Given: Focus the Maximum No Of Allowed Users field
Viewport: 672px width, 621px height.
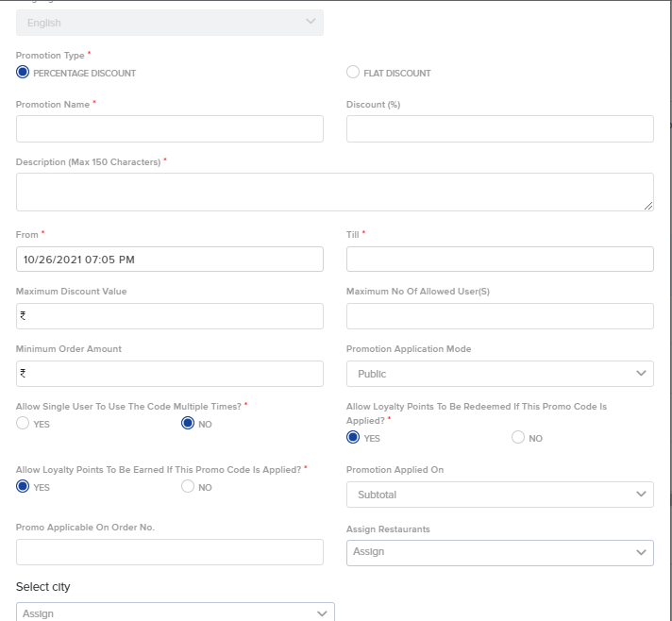Looking at the screenshot, I should (x=499, y=316).
